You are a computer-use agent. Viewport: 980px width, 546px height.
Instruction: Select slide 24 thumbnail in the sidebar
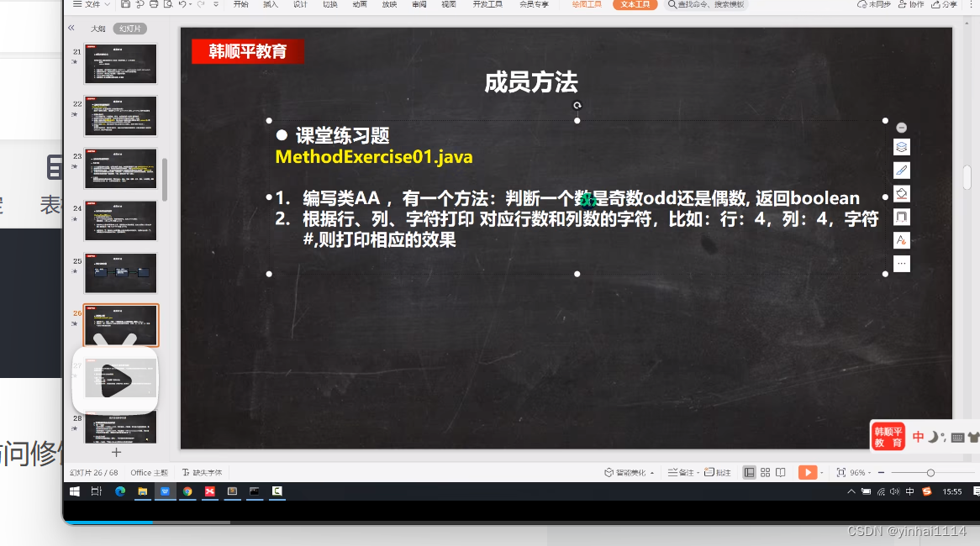[120, 220]
